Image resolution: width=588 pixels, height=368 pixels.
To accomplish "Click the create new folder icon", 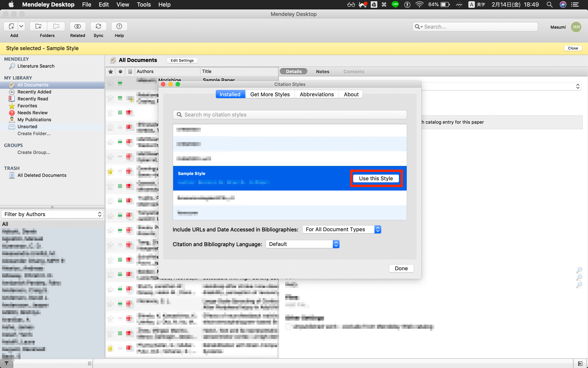I will (38, 26).
